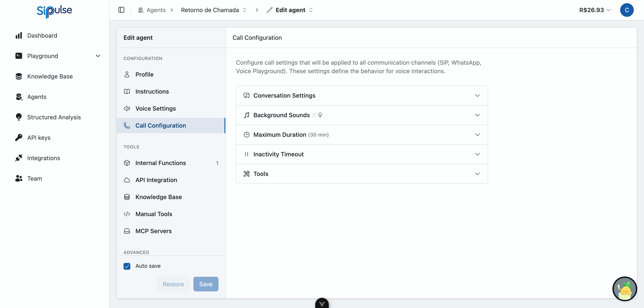Viewport: 644px width, 308px height.
Task: Enable Auto save checkbox
Action: (127, 266)
